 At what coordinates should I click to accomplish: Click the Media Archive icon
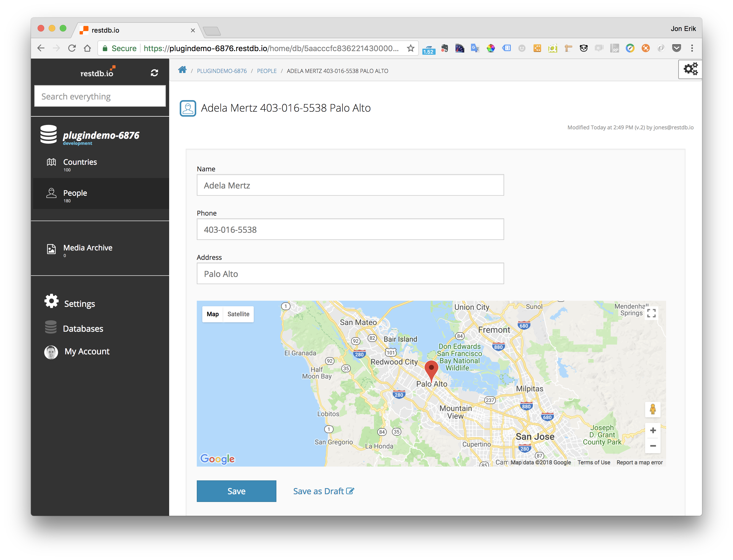tap(51, 248)
